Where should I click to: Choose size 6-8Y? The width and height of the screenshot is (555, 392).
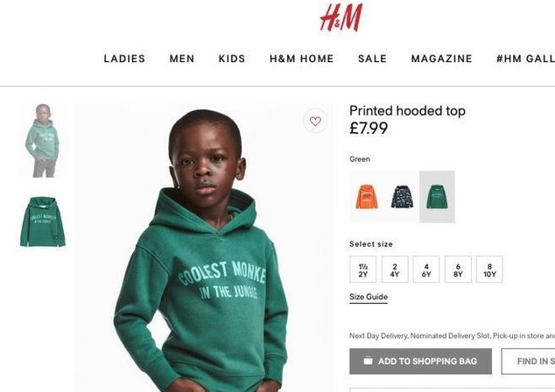tap(458, 269)
